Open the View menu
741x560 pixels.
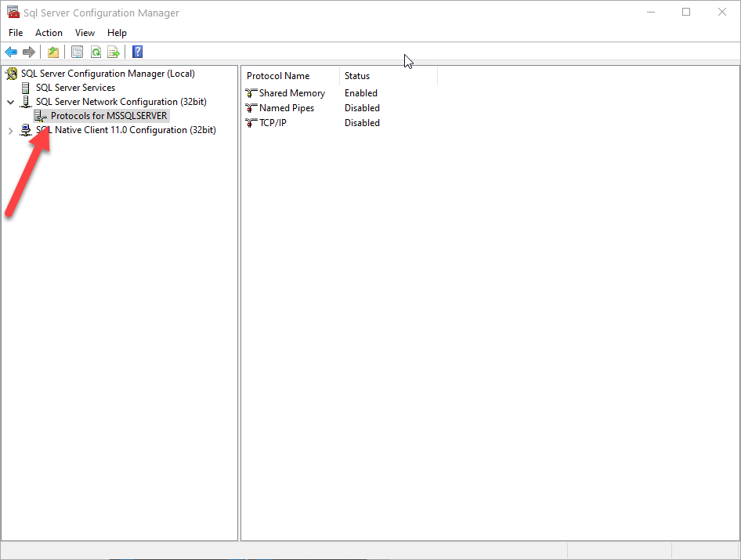coord(85,33)
